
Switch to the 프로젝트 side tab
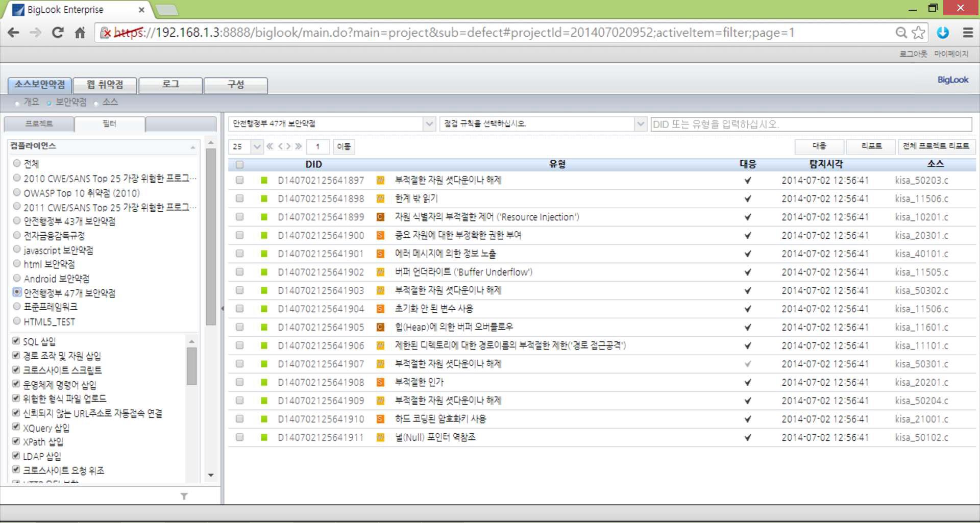pyautogui.click(x=39, y=124)
